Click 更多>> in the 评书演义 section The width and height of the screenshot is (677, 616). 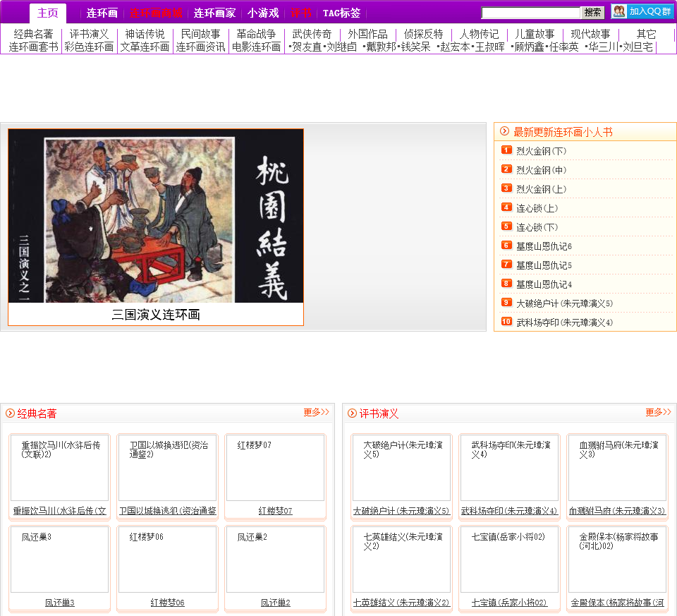659,413
